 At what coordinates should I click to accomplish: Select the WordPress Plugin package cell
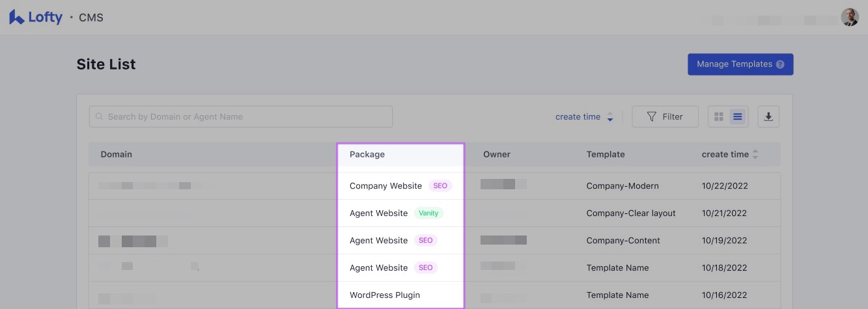pos(385,295)
